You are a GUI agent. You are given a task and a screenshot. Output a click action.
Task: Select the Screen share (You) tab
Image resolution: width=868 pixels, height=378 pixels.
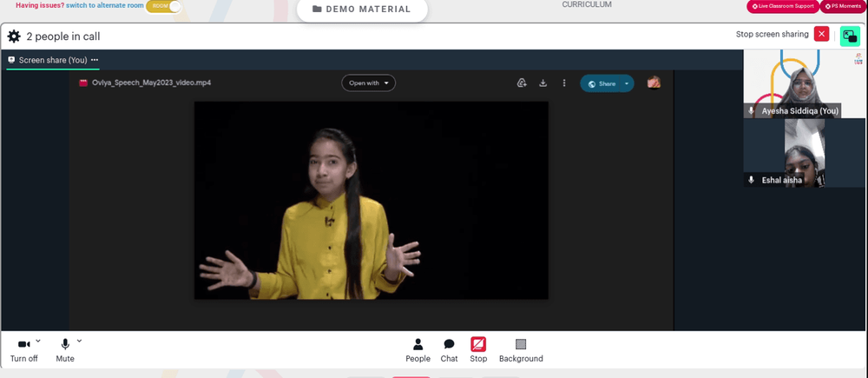(48, 60)
